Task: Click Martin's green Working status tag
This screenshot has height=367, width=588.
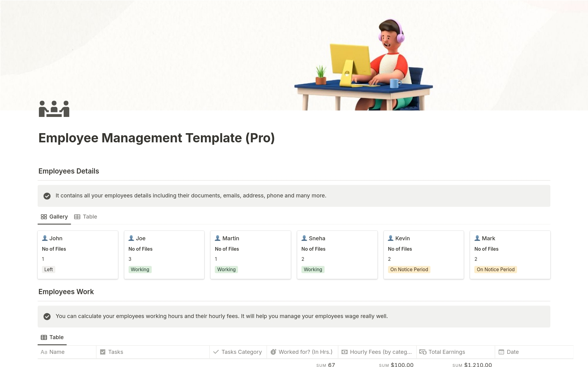Action: (x=226, y=270)
